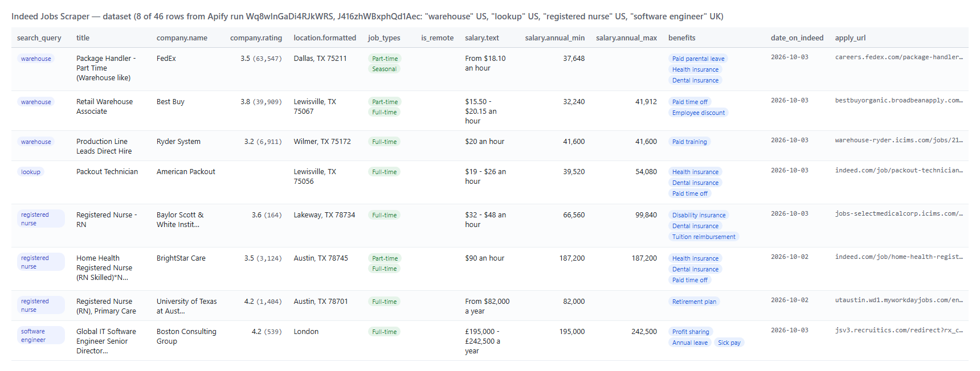Open the utaustin.wd1.myworkdayjobs.com apply link
980x371 pixels.
pyautogui.click(x=899, y=300)
